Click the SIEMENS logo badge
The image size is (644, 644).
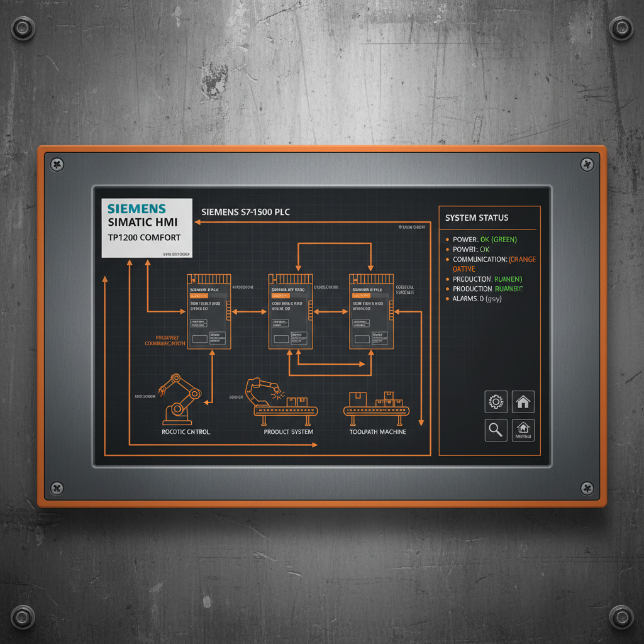(x=147, y=226)
